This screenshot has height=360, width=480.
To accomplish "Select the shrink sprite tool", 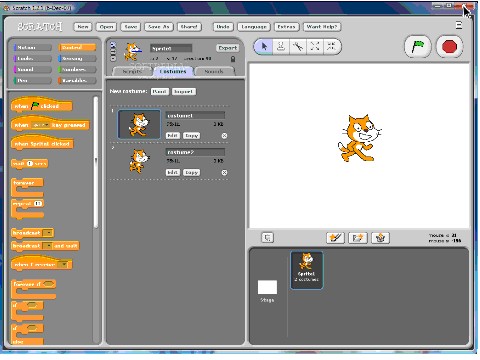I will [x=331, y=47].
